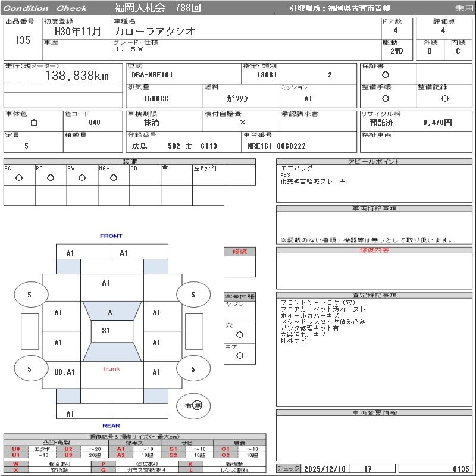Click the check date 2025/12/10 field
This screenshot has height=476, width=476.
(x=325, y=469)
